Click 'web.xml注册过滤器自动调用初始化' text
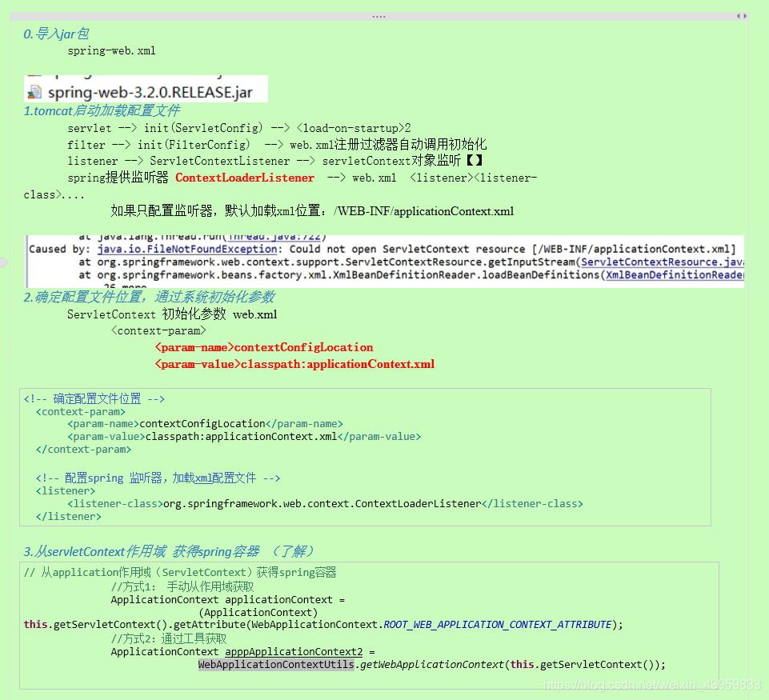The width and height of the screenshot is (769, 700). (388, 145)
